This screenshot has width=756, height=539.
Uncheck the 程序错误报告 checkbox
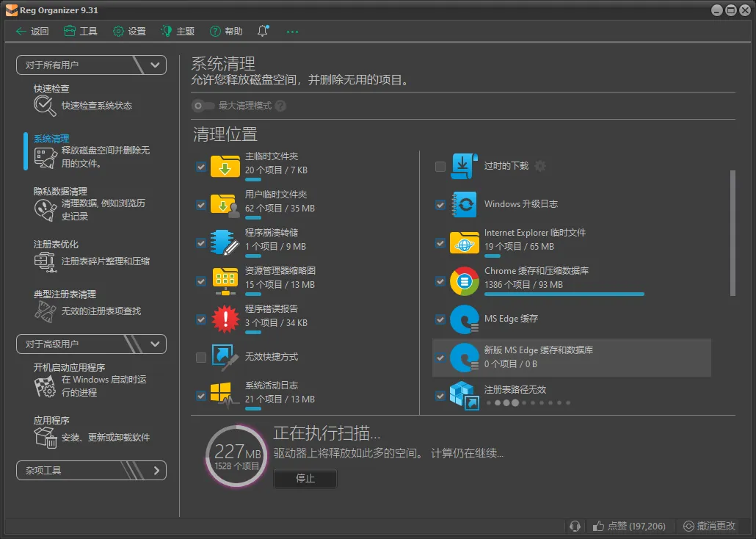coord(201,319)
